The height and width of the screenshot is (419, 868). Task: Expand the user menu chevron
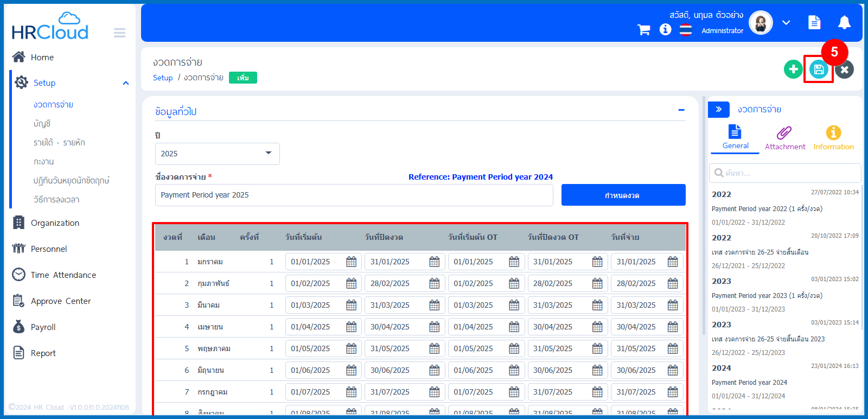[x=786, y=23]
